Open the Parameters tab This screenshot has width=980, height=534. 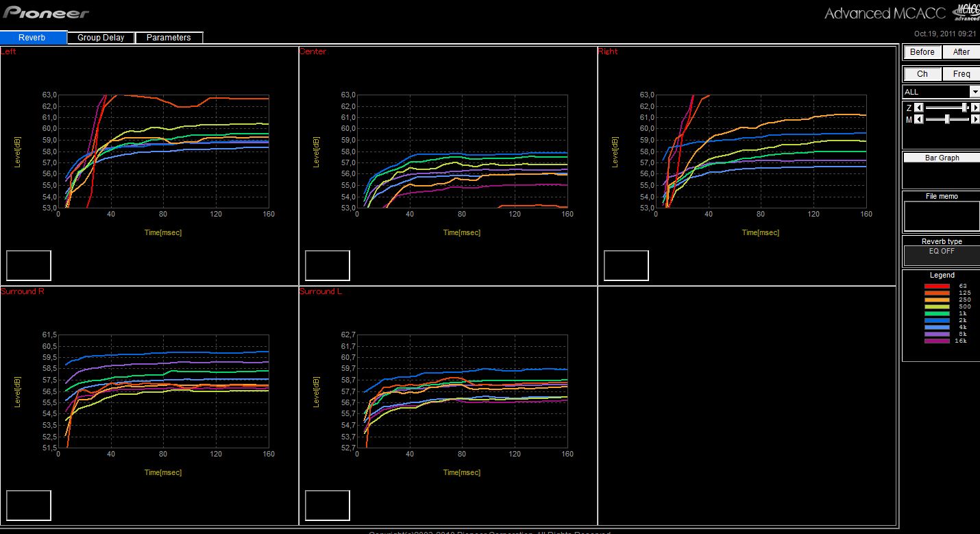(169, 38)
